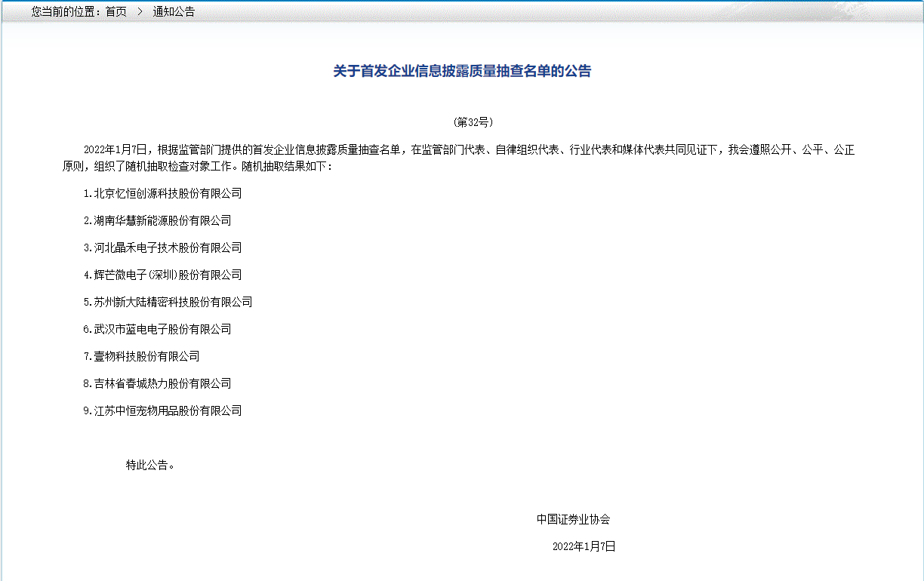Click company entry 壹物科技股份有限公司
The height and width of the screenshot is (581, 924).
click(154, 355)
